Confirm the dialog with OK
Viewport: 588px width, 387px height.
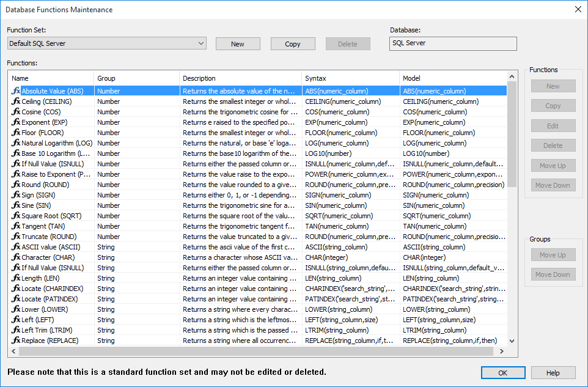tap(502, 373)
